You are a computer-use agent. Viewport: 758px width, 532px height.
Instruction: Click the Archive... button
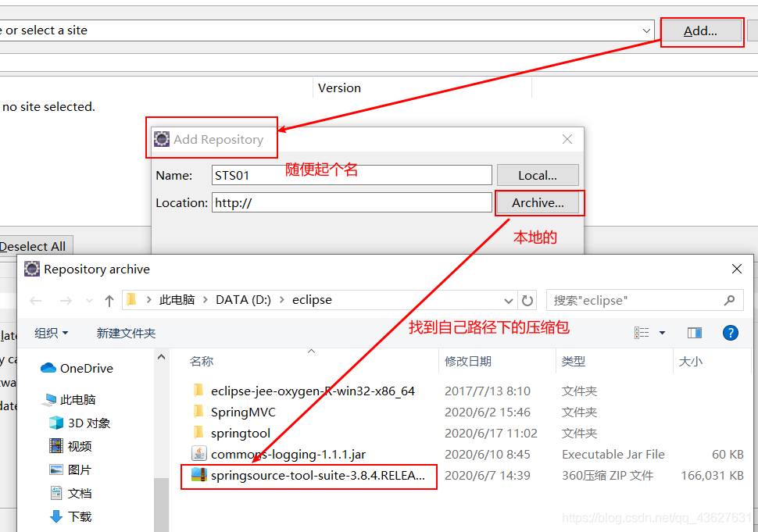click(538, 202)
